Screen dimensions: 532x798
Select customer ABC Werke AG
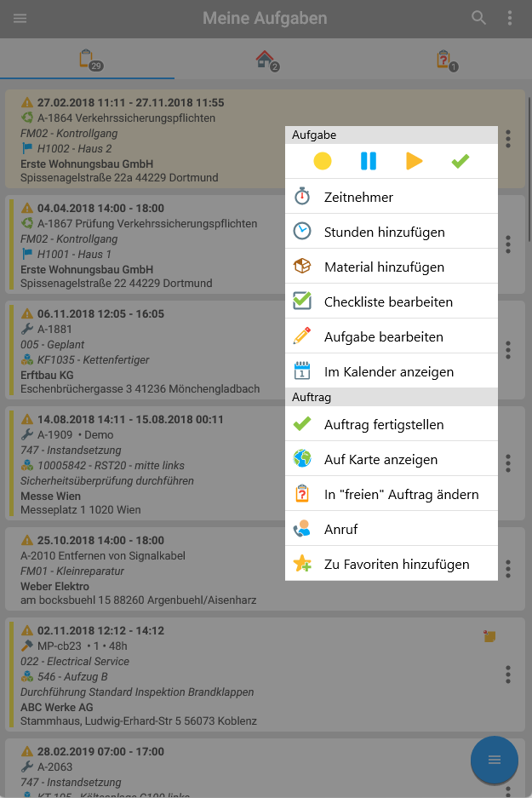point(56,707)
